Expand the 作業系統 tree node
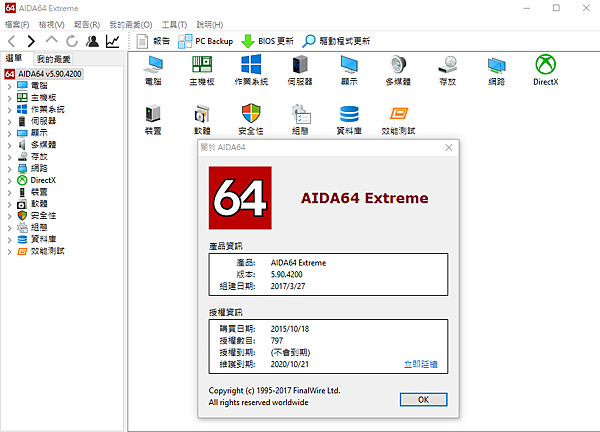This screenshot has width=600, height=432. pyautogui.click(x=10, y=110)
